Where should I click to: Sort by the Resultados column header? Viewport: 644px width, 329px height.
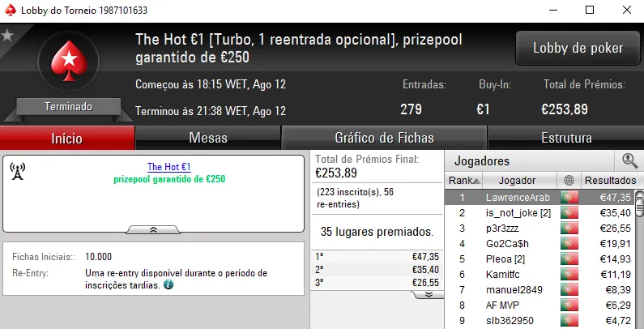609,180
